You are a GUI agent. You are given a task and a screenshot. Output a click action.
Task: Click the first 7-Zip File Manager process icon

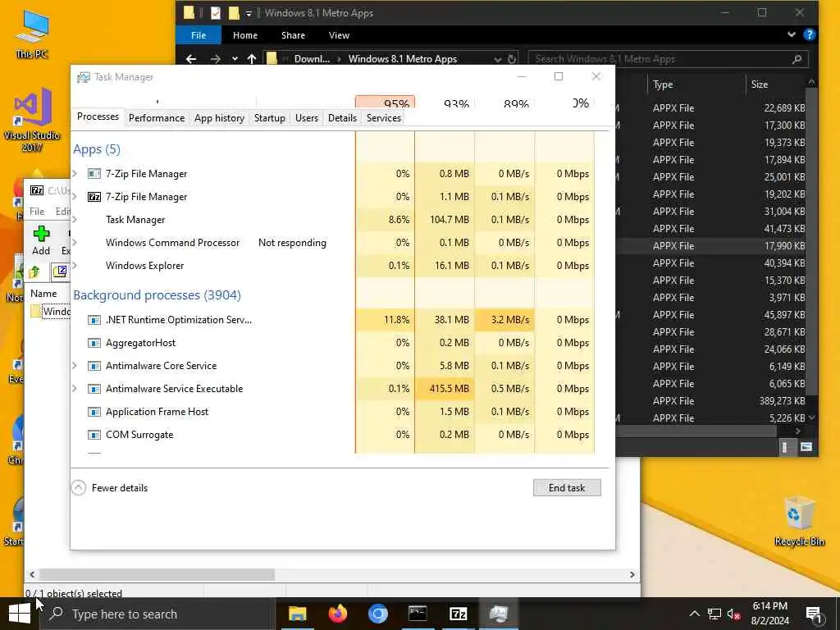[x=94, y=174]
